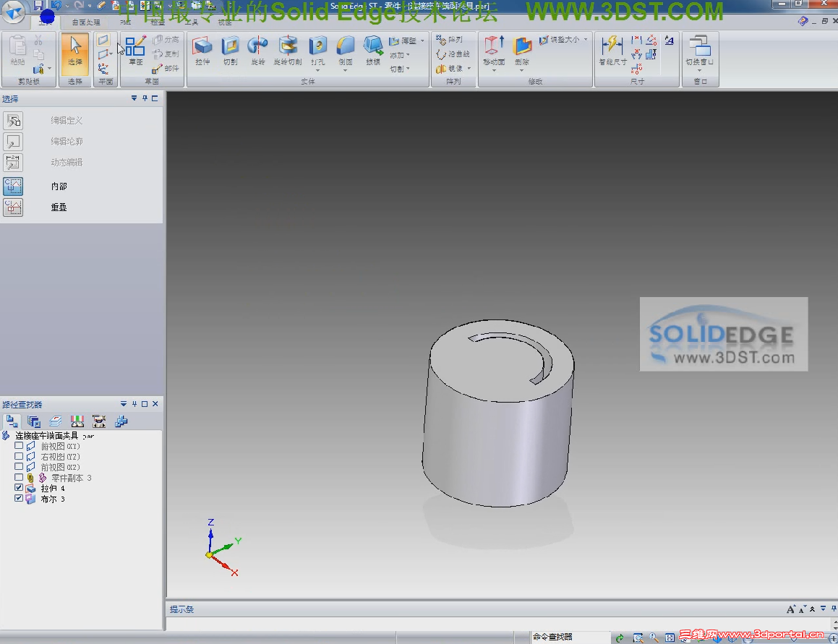Click the 智能尺寸 (Smart Dimension) tool
Image resolution: width=838 pixels, height=644 pixels.
coord(612,51)
